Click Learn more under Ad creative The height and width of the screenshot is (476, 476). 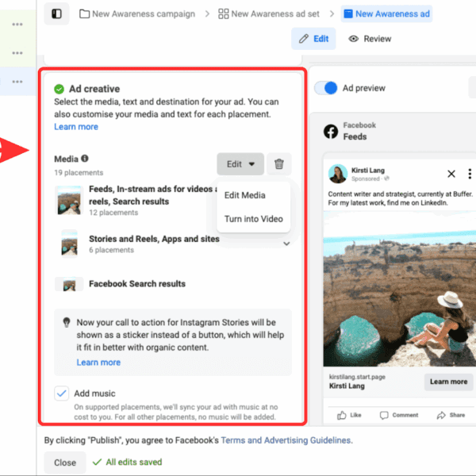pos(76,127)
